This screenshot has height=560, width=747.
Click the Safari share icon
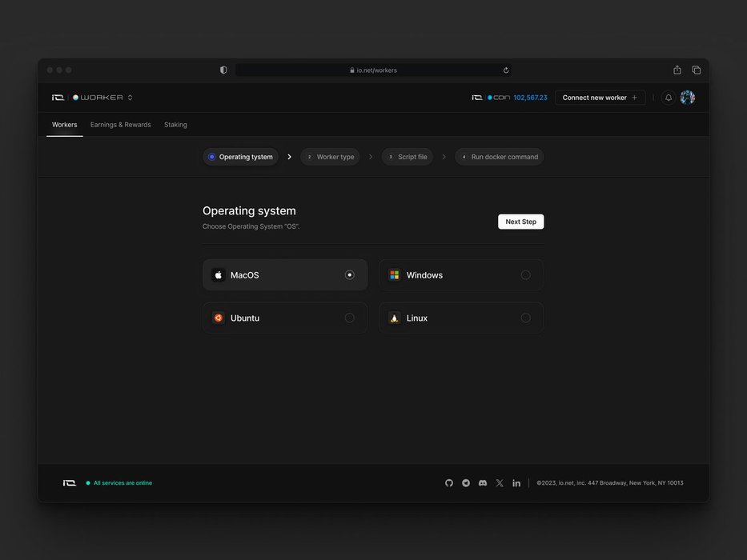click(677, 70)
